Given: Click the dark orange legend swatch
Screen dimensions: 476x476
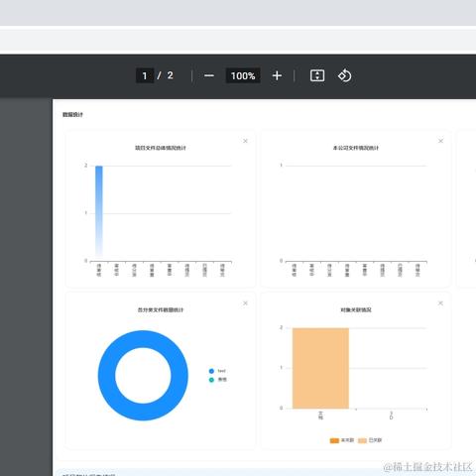Looking at the screenshot, I should coord(334,440).
